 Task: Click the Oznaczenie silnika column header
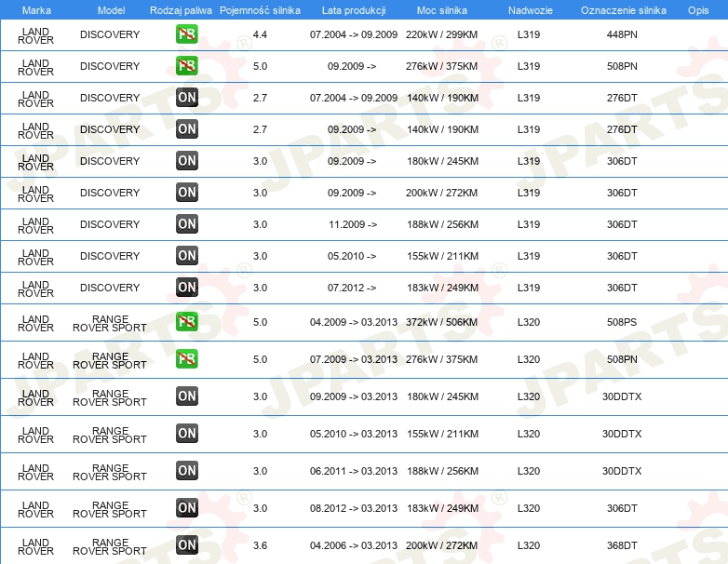[623, 10]
